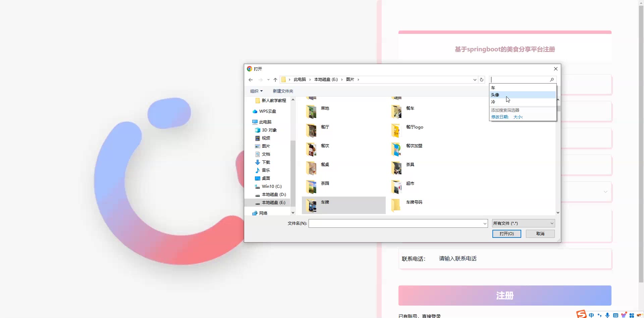This screenshot has height=318, width=644.
Task: Follow the 已有账号，直接登录 link
Action: [x=420, y=316]
